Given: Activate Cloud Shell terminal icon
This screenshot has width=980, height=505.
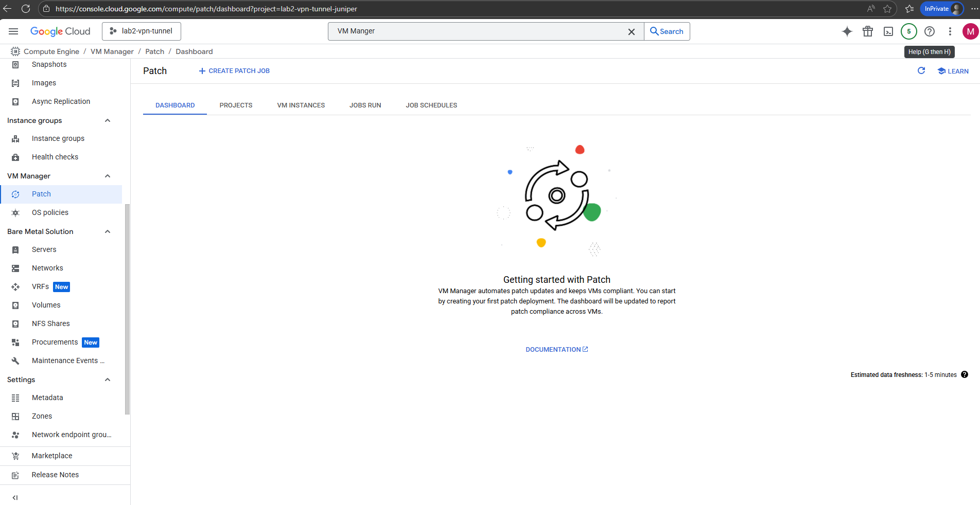Looking at the screenshot, I should coord(888,31).
